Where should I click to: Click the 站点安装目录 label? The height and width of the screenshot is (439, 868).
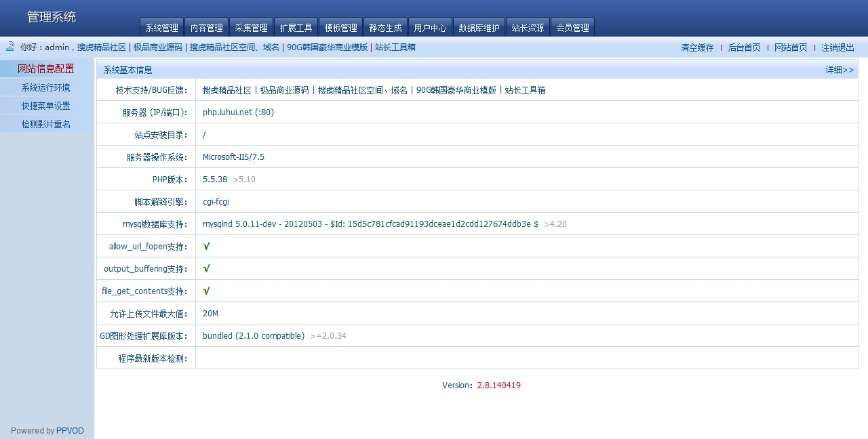click(161, 135)
